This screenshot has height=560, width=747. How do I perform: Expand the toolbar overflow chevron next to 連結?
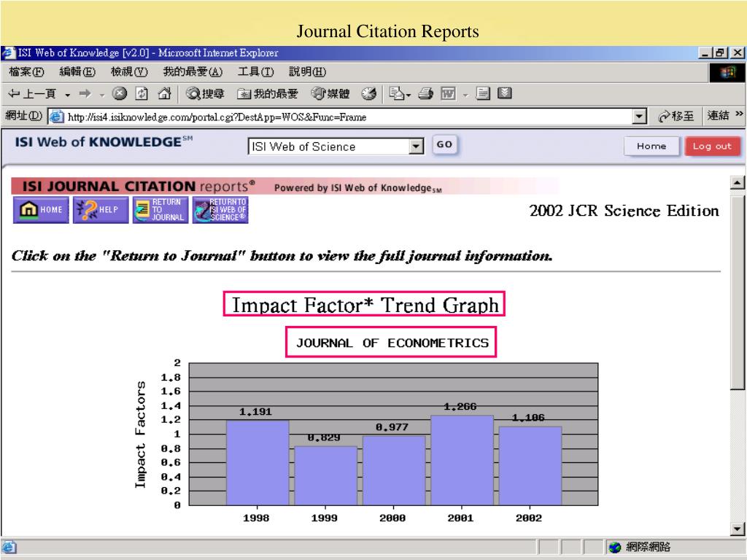click(739, 114)
